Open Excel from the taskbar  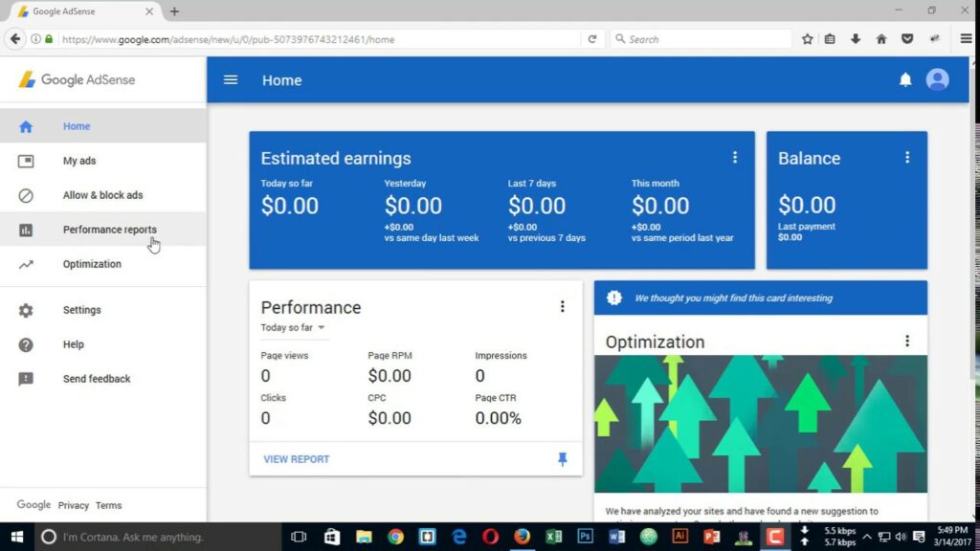click(554, 537)
